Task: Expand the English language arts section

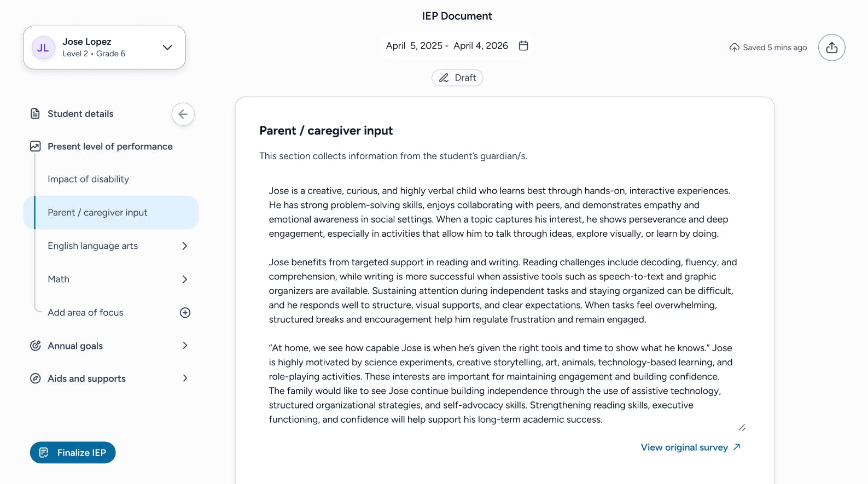Action: tap(185, 246)
